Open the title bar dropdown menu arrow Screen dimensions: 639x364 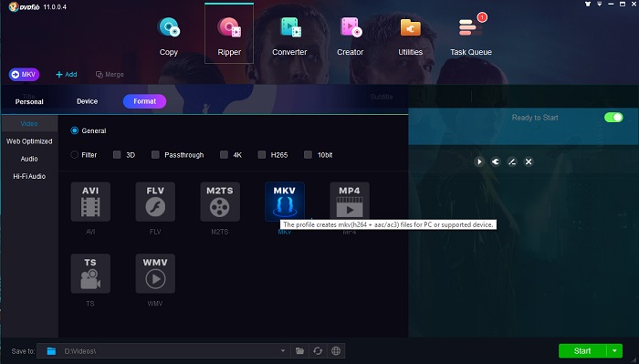click(x=599, y=4)
